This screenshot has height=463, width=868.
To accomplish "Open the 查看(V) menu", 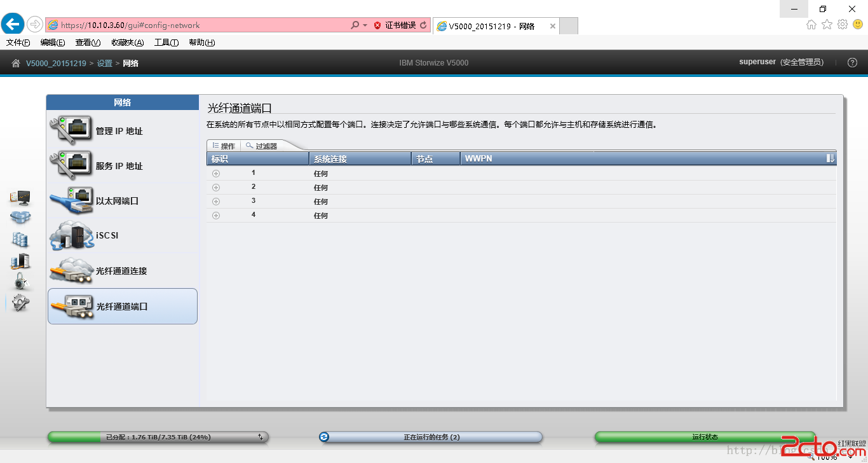I will [x=88, y=43].
